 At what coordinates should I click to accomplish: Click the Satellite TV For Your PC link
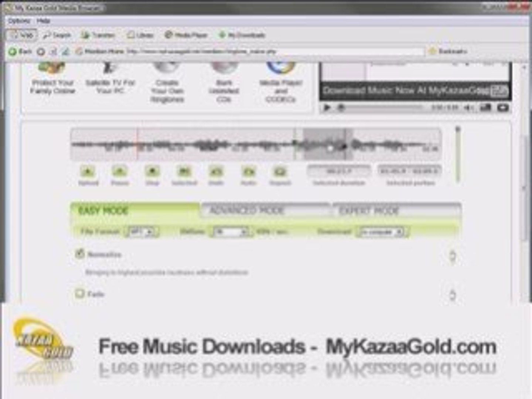(x=110, y=87)
